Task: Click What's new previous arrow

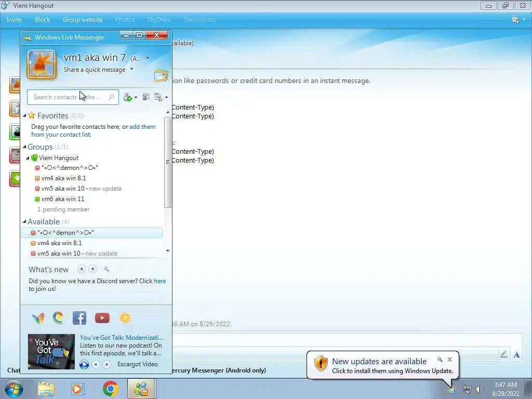Action: pyautogui.click(x=82, y=269)
